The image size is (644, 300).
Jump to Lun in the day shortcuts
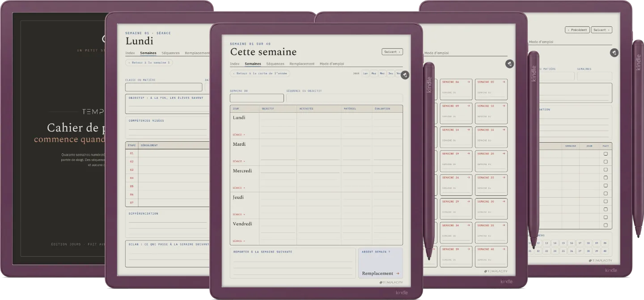coord(365,73)
